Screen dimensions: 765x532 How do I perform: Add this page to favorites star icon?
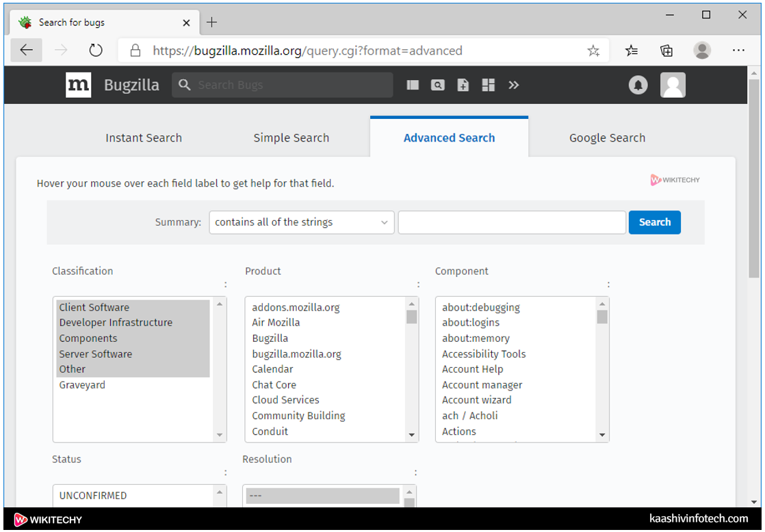593,51
